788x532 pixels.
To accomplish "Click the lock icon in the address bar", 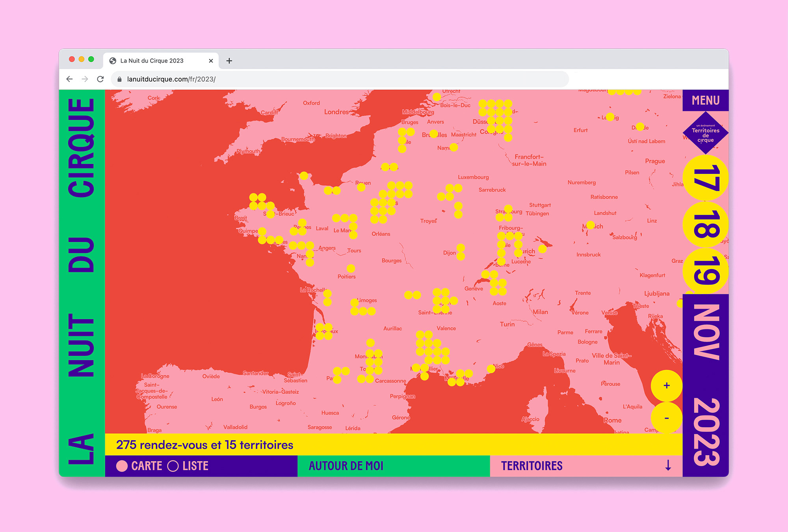I will [x=119, y=79].
